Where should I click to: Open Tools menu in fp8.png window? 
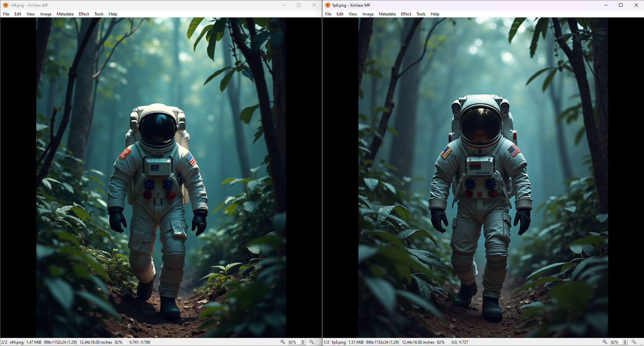pyautogui.click(x=421, y=14)
